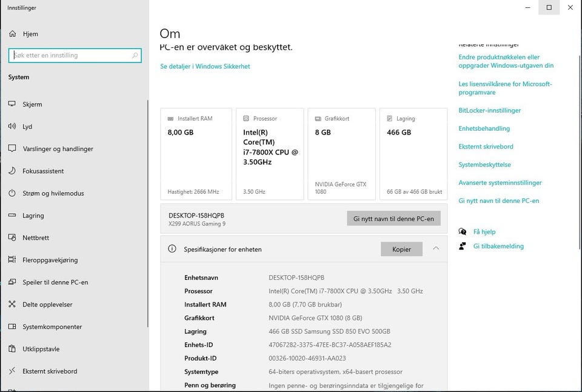
Task: Click the search magnifier icon
Action: 135,55
